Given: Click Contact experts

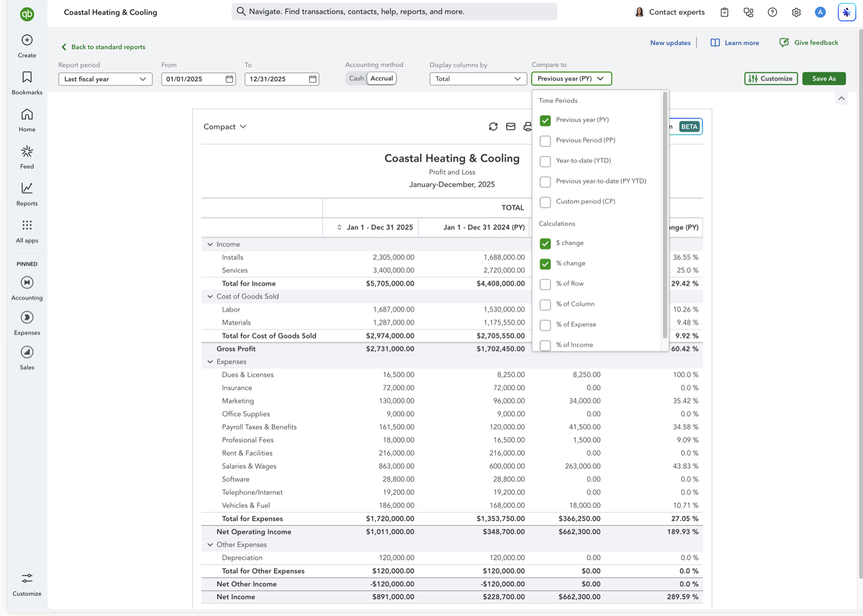Looking at the screenshot, I should click(x=670, y=12).
